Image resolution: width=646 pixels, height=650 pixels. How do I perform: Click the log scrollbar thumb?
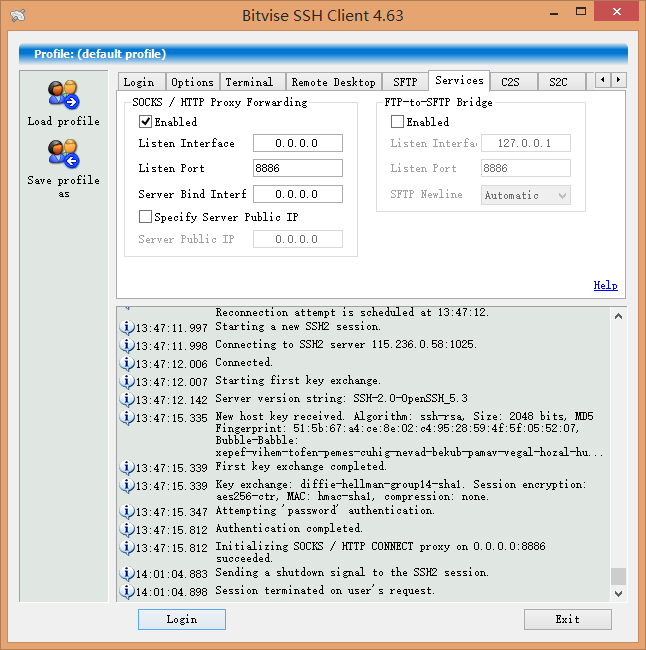[618, 576]
